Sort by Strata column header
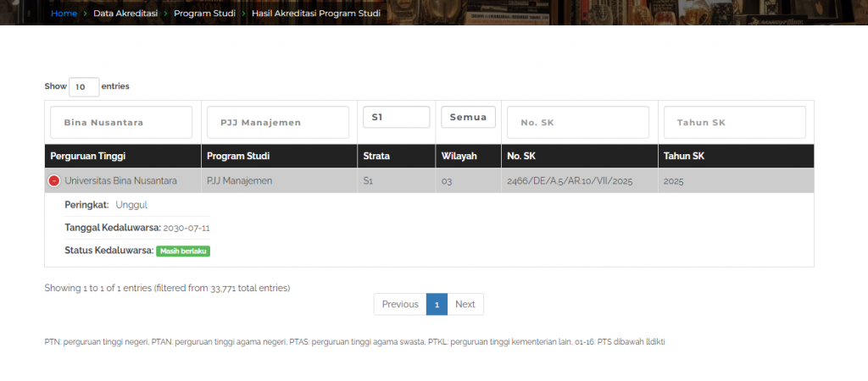The height and width of the screenshot is (381, 868). pyautogui.click(x=397, y=156)
